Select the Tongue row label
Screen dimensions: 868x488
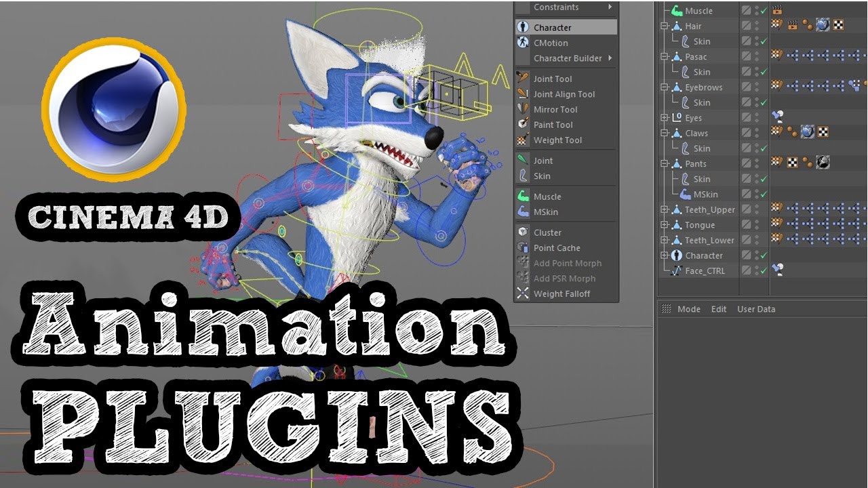click(x=700, y=225)
